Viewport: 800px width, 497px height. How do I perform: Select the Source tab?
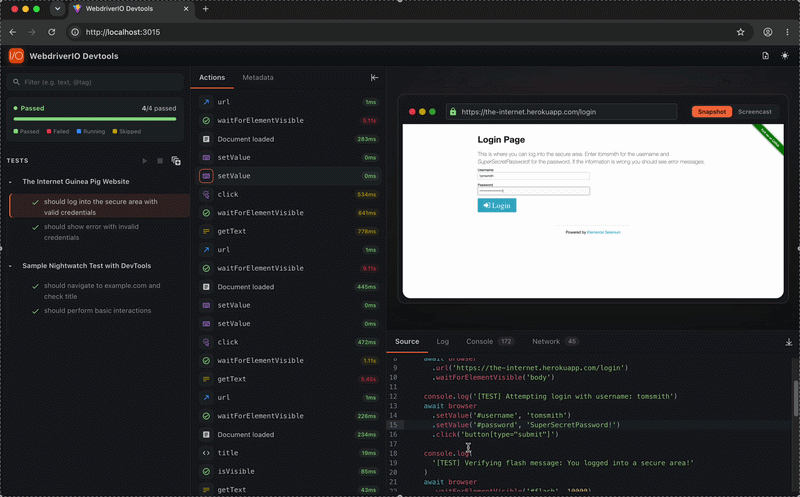click(x=407, y=341)
